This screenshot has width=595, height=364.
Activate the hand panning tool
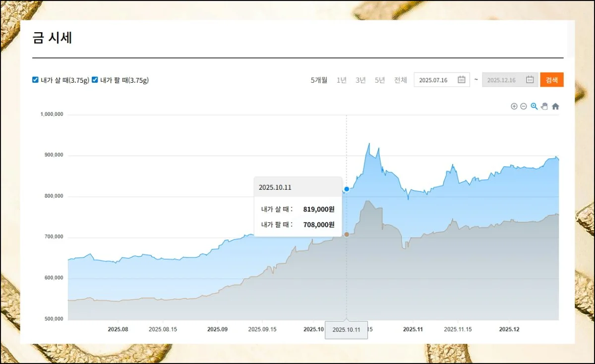(544, 106)
